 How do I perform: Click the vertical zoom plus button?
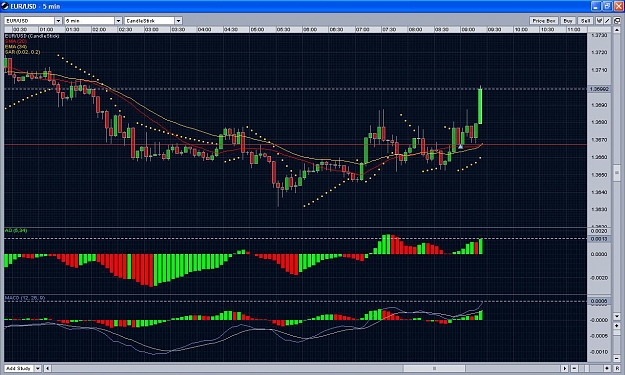click(x=617, y=326)
